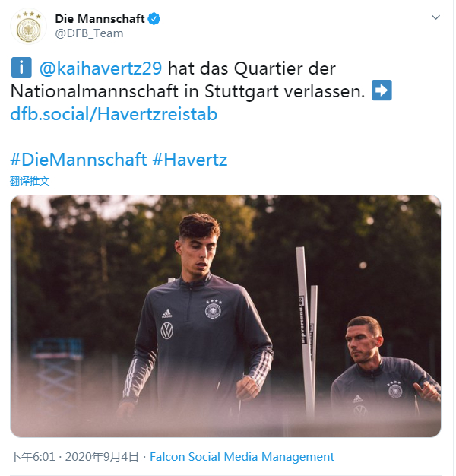456x476 pixels.
Task: Open the #DieMannschaft hashtag
Action: 78,160
